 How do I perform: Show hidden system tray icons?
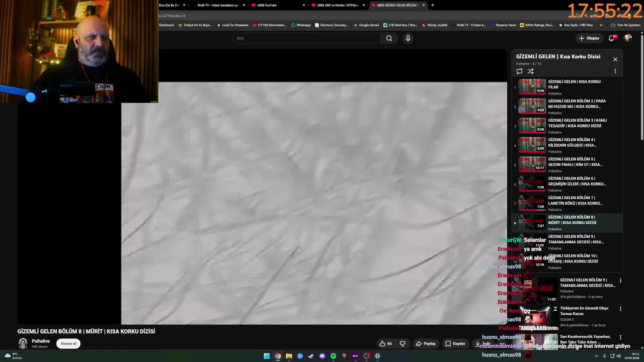596,356
